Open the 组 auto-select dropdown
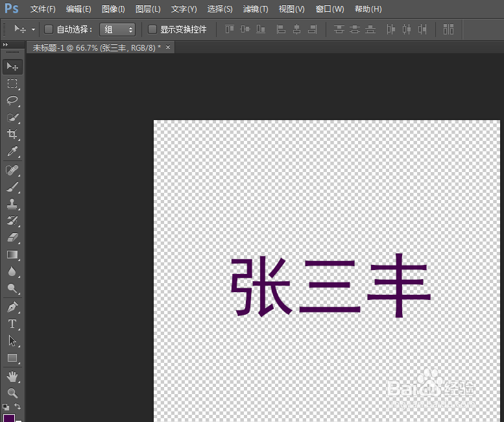This screenshot has width=504, height=422. click(117, 30)
